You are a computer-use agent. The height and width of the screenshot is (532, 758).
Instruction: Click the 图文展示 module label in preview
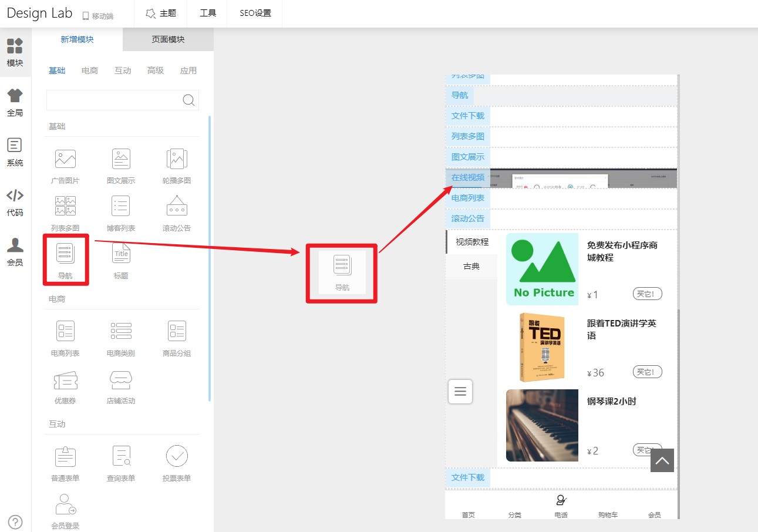click(x=468, y=157)
